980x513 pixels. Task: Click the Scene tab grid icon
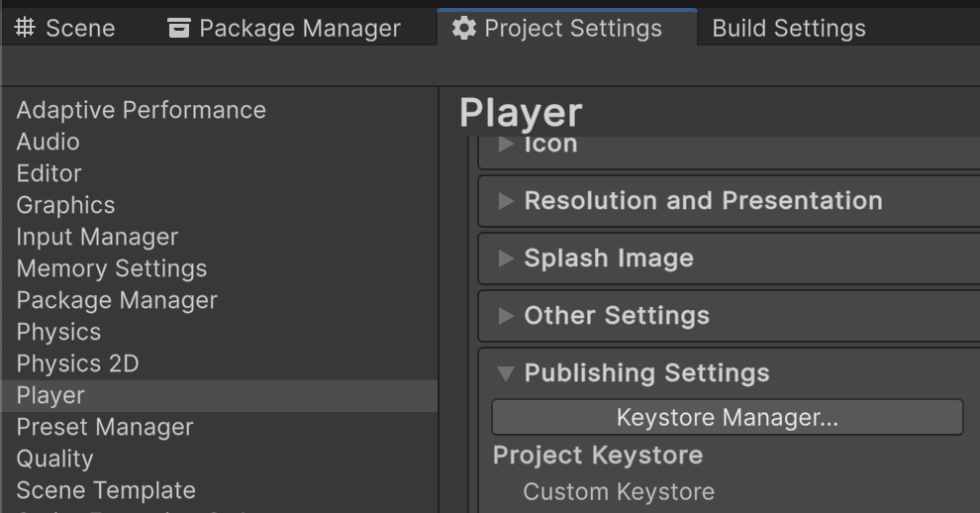click(x=25, y=29)
